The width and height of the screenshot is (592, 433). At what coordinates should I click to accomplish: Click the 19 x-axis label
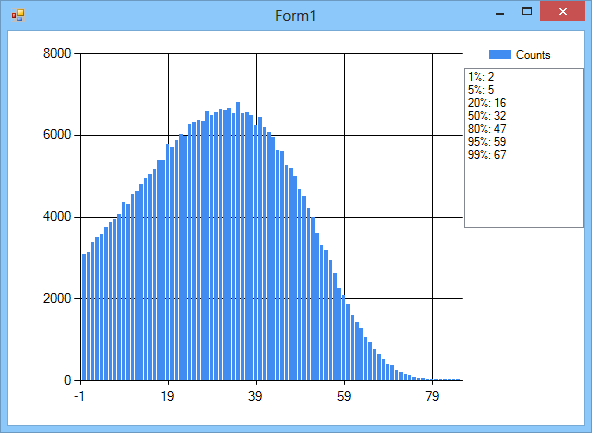(x=167, y=396)
